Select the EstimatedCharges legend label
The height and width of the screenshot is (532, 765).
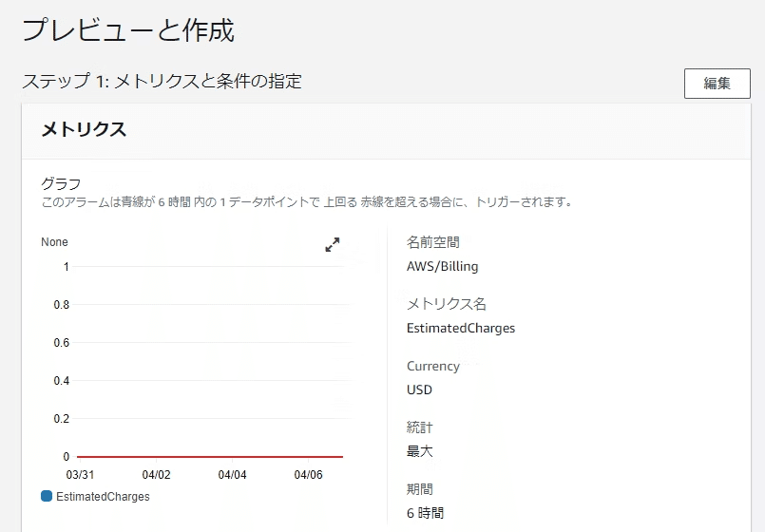click(103, 497)
